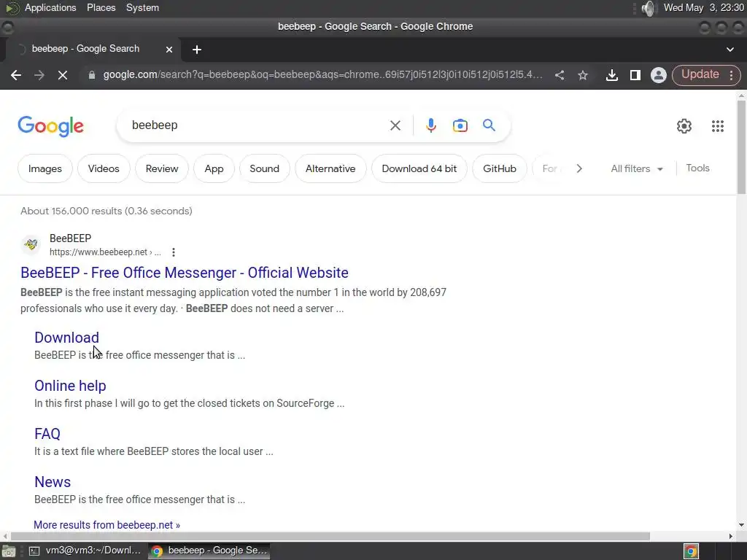Open the Download sitelink
747x560 pixels.
[66, 338]
